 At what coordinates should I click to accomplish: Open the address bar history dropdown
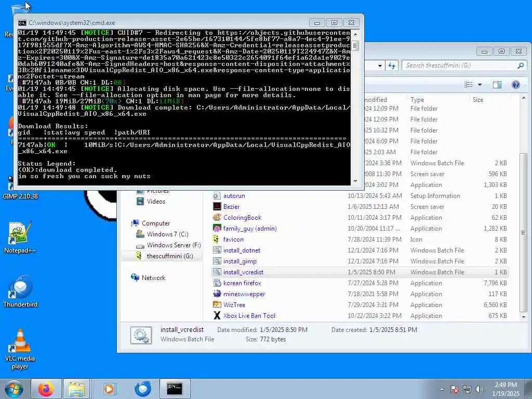coord(380,66)
